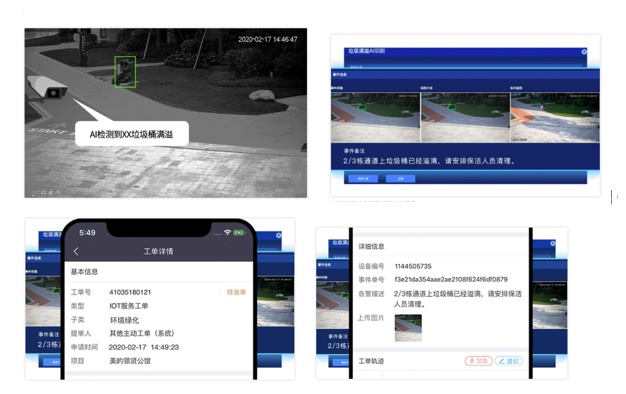Click the middle surveillance snapshot in event panel

[x=465, y=117]
